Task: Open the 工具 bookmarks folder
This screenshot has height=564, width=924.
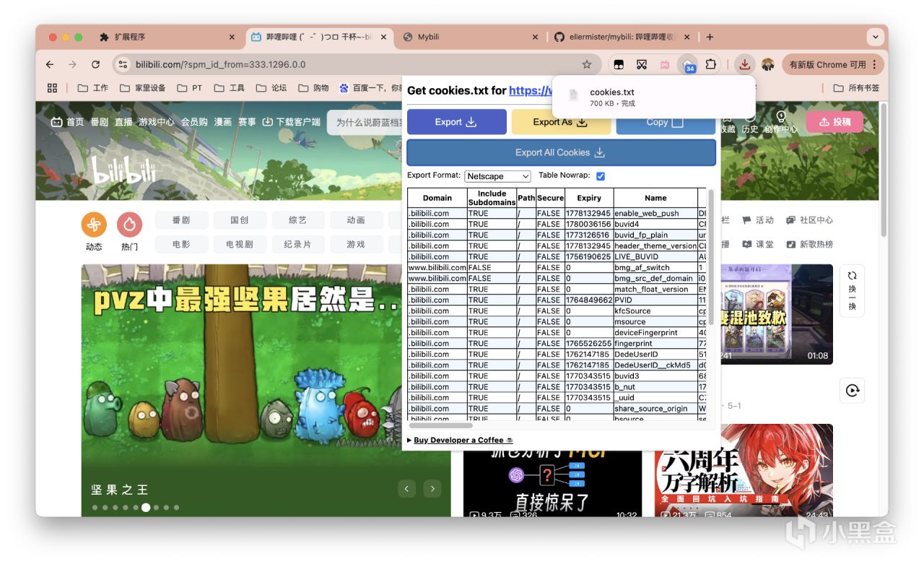Action: (230, 88)
